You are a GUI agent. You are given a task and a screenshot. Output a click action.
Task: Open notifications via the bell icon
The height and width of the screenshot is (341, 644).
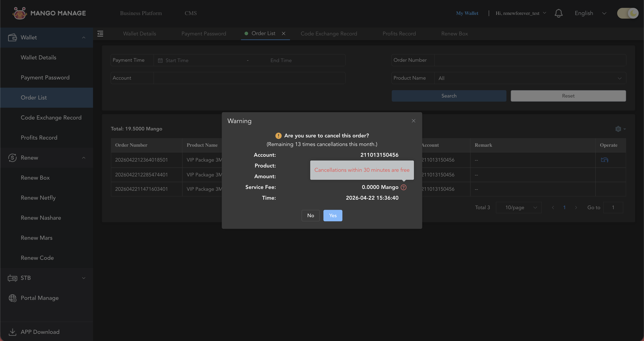coord(559,13)
